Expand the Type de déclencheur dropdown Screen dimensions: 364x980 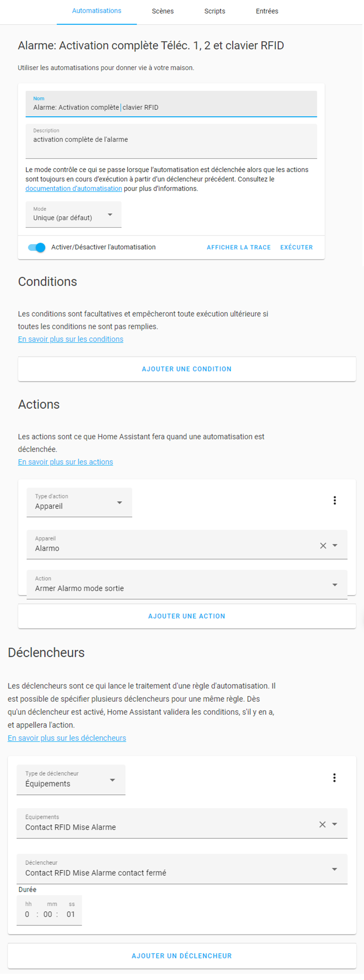(x=71, y=780)
